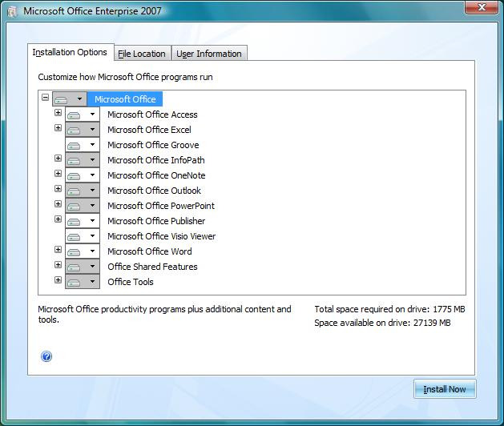Close the Office Enterprise 2007 setup window
This screenshot has width=504, height=426.
481,7
